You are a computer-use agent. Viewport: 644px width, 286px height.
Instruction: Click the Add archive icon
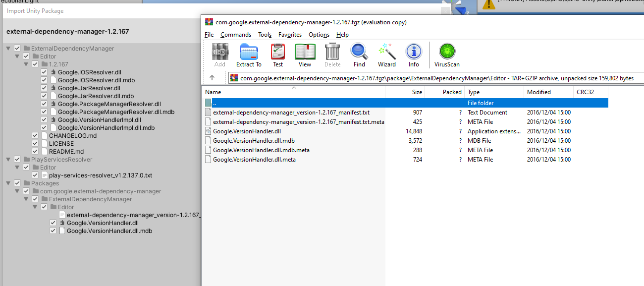(220, 55)
